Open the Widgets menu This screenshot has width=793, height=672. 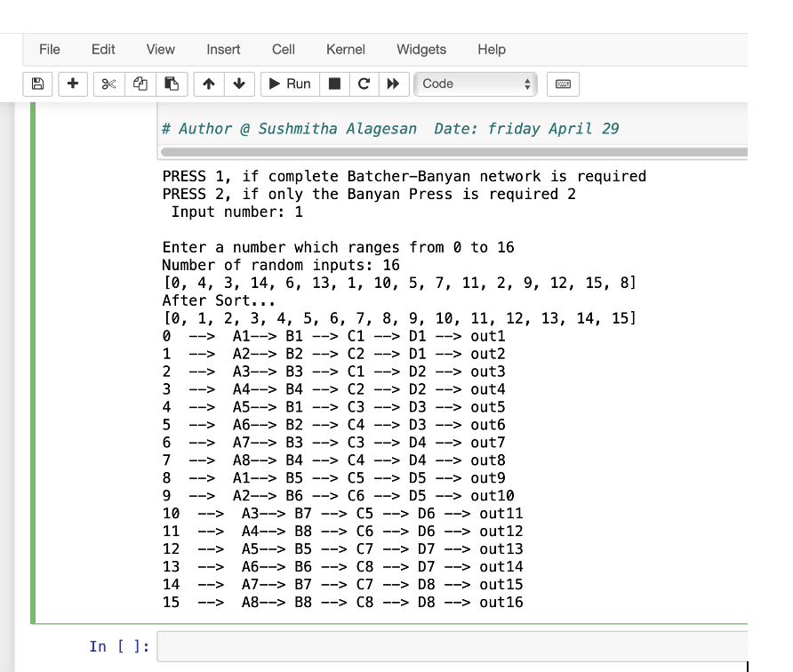click(421, 50)
